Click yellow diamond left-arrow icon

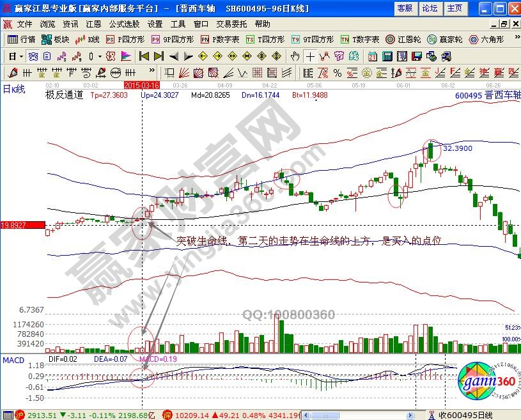pyautogui.click(x=203, y=56)
